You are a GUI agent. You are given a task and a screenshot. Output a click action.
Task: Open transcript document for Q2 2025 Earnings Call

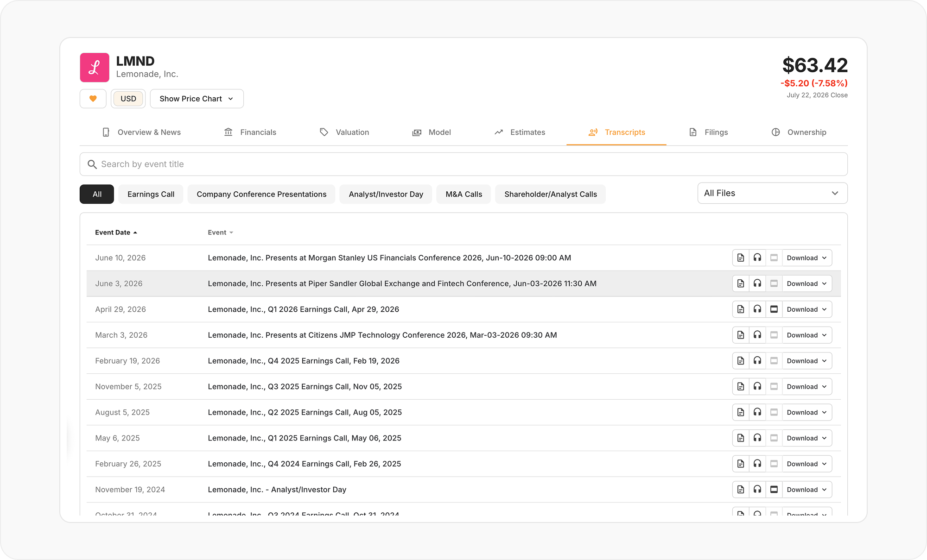[741, 412]
